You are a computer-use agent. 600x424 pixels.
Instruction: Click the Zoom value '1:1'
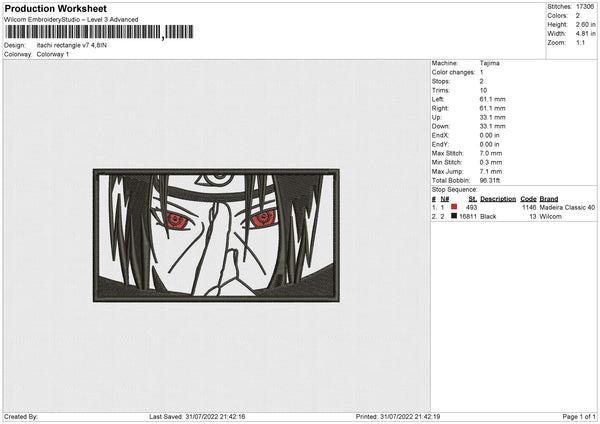(580, 43)
